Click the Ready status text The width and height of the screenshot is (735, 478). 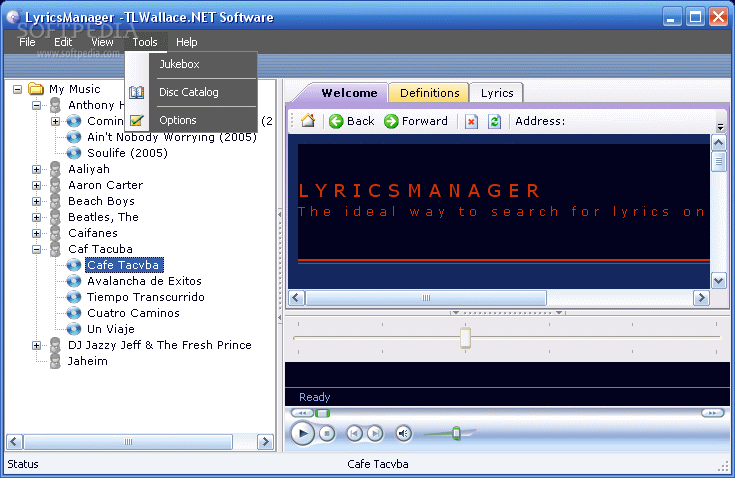coord(315,397)
